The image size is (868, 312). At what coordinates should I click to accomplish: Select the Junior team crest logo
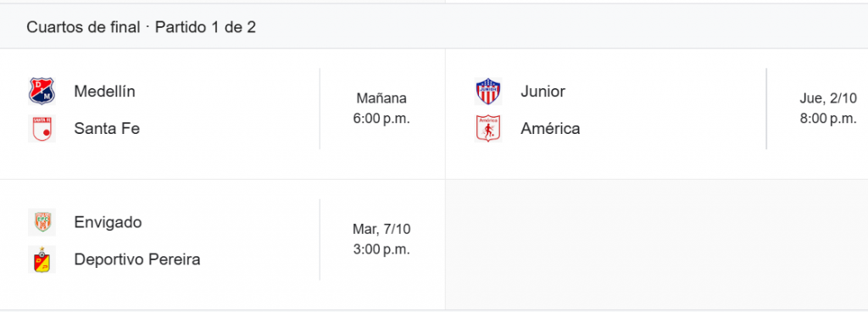click(x=488, y=92)
